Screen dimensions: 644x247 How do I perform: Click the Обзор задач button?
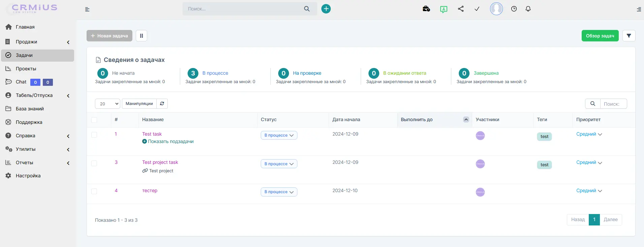click(600, 36)
